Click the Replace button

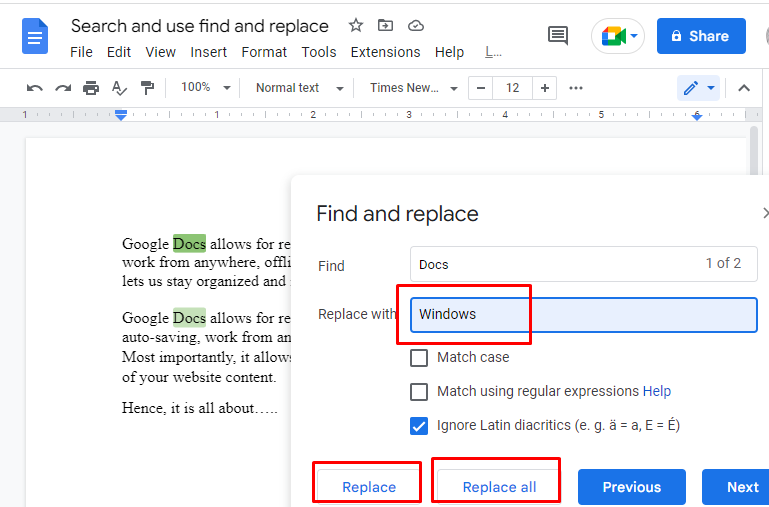coord(369,487)
